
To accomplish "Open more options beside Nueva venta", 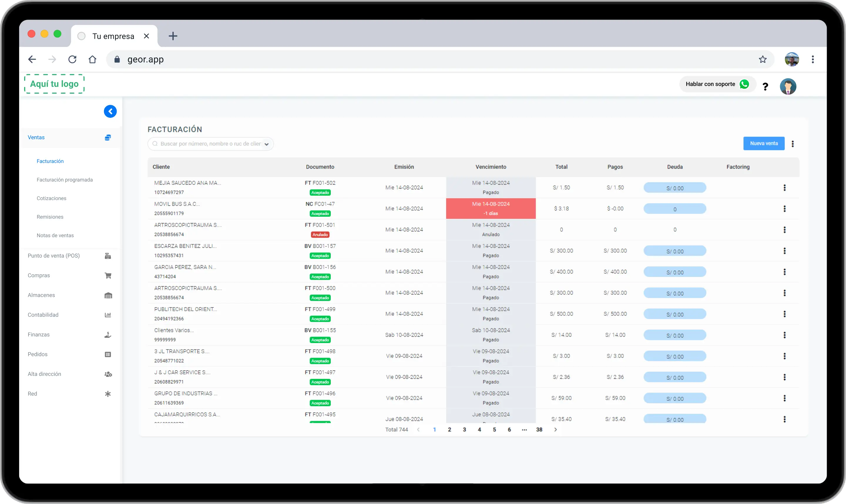I will 792,144.
